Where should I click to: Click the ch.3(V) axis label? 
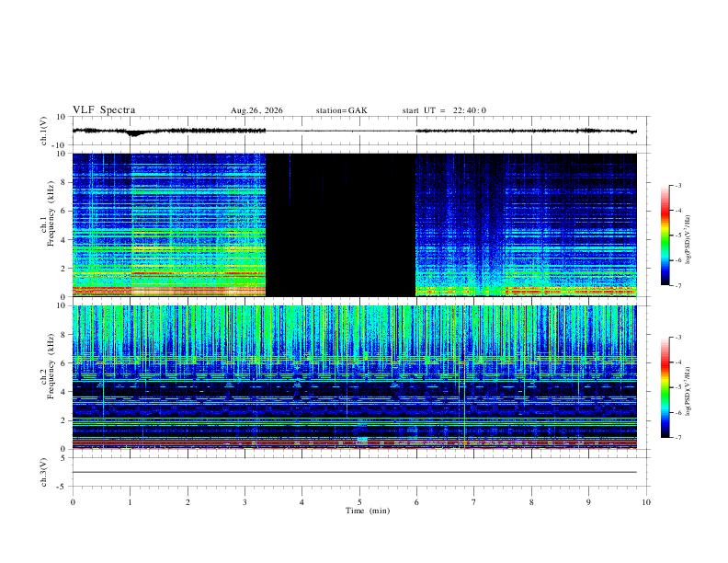coord(43,472)
